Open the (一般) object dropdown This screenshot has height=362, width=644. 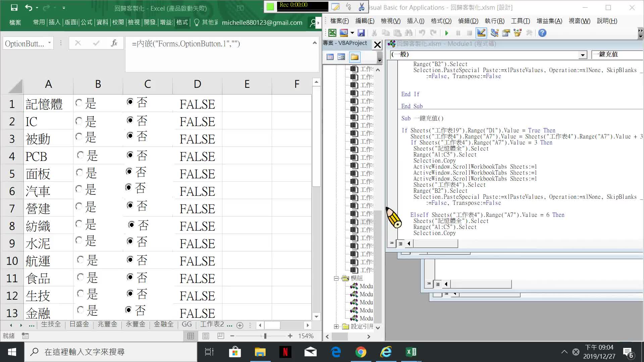583,55
